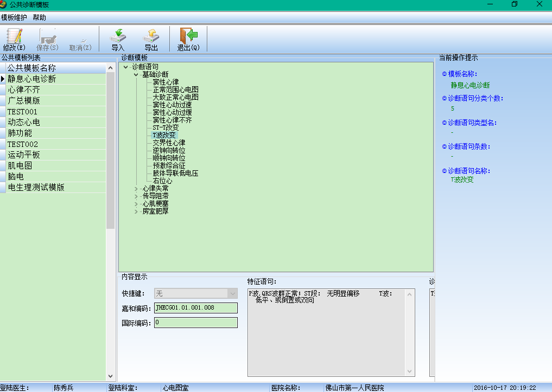Click the 国际编码 input field

195,323
